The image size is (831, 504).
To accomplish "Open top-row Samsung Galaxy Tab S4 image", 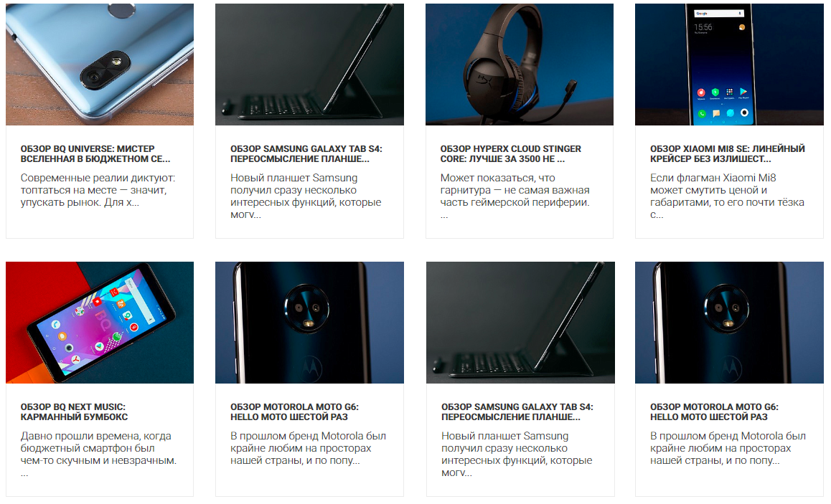I will 309,64.
